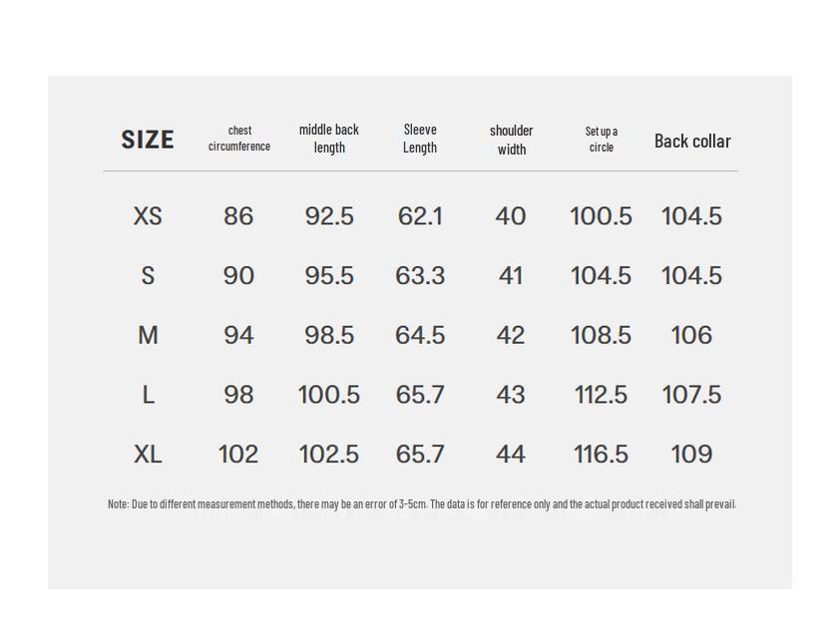The width and height of the screenshot is (840, 630).
Task: Click the SIZE column header
Action: pos(148,140)
